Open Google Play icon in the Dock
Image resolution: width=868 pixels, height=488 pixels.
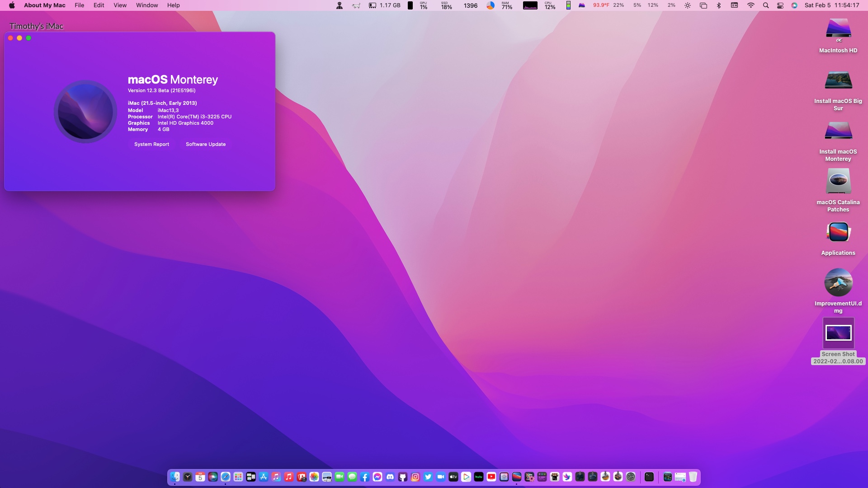point(466,477)
